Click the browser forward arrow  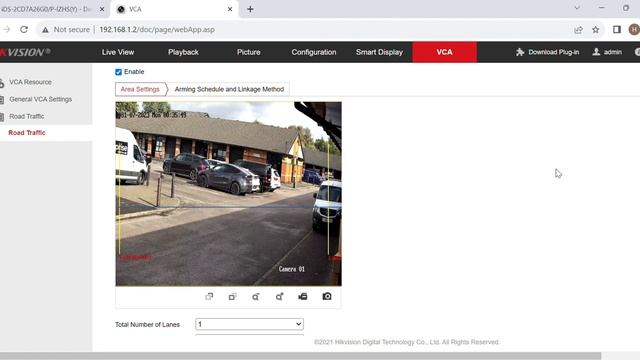coord(6,29)
